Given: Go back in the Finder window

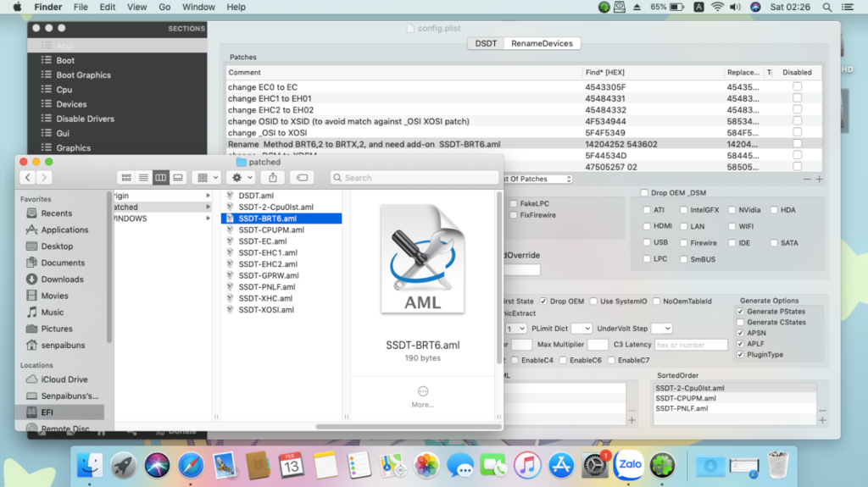Looking at the screenshot, I should (x=28, y=178).
